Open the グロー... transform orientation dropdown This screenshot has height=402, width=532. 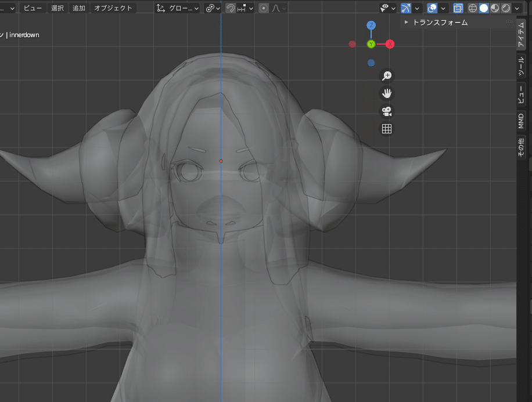(x=178, y=8)
